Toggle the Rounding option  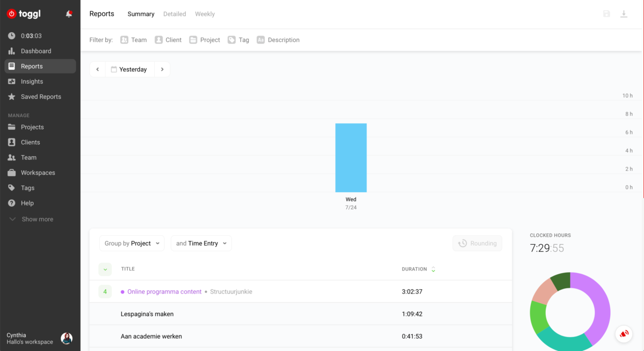tap(477, 243)
